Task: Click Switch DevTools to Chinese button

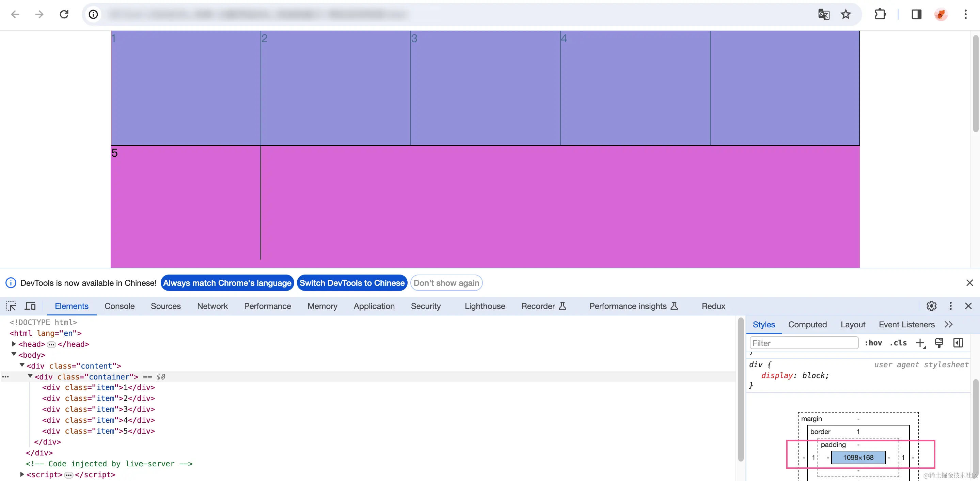Action: 352,283
